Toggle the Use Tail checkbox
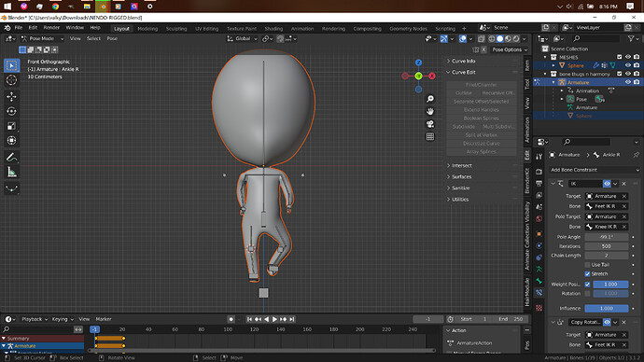 pyautogui.click(x=587, y=265)
